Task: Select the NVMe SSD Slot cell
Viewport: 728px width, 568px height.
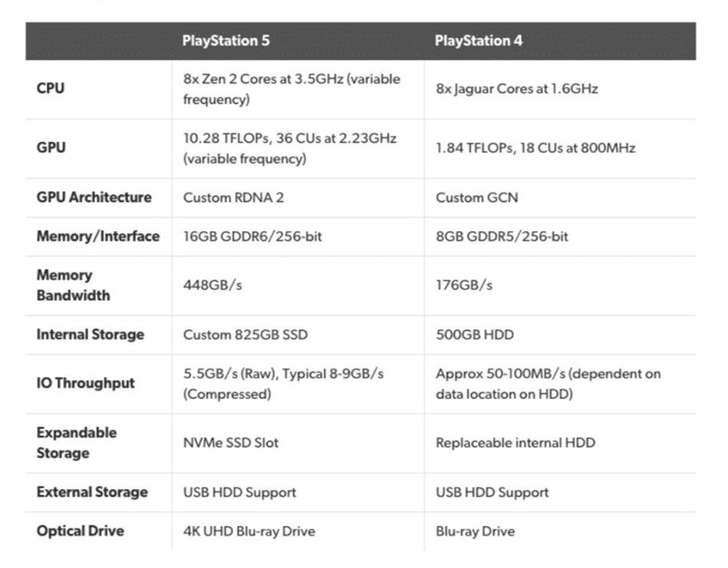Action: [230, 443]
